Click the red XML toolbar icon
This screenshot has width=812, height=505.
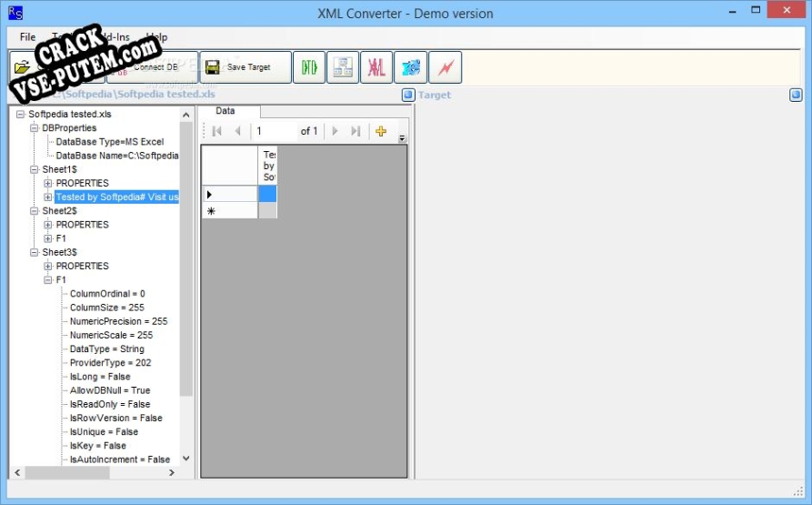(x=376, y=67)
